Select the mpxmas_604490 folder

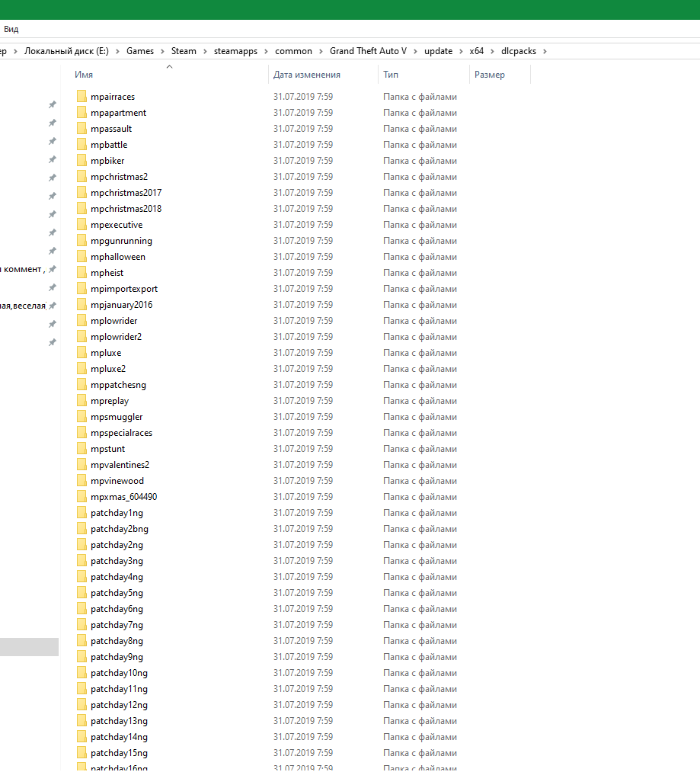(122, 496)
